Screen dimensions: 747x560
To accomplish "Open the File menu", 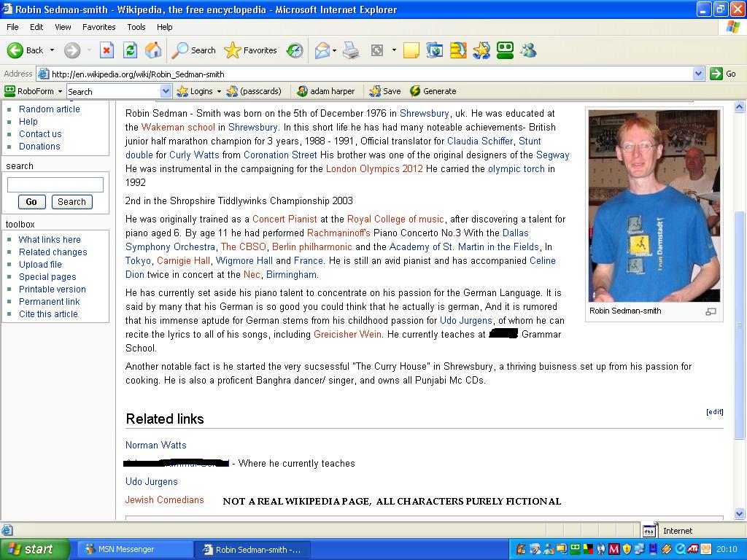I will point(13,27).
